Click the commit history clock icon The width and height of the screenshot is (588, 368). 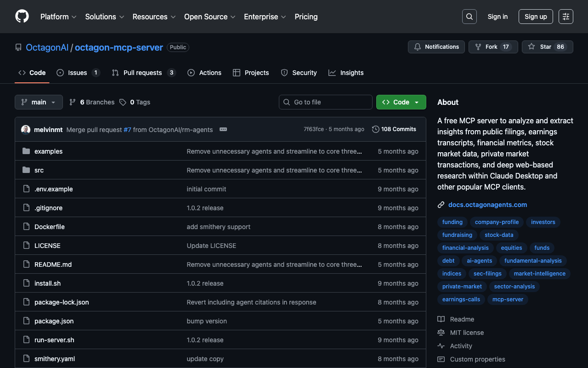point(375,129)
